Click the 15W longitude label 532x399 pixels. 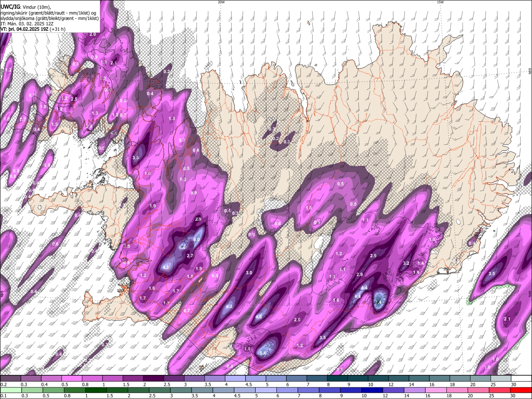pyautogui.click(x=440, y=2)
